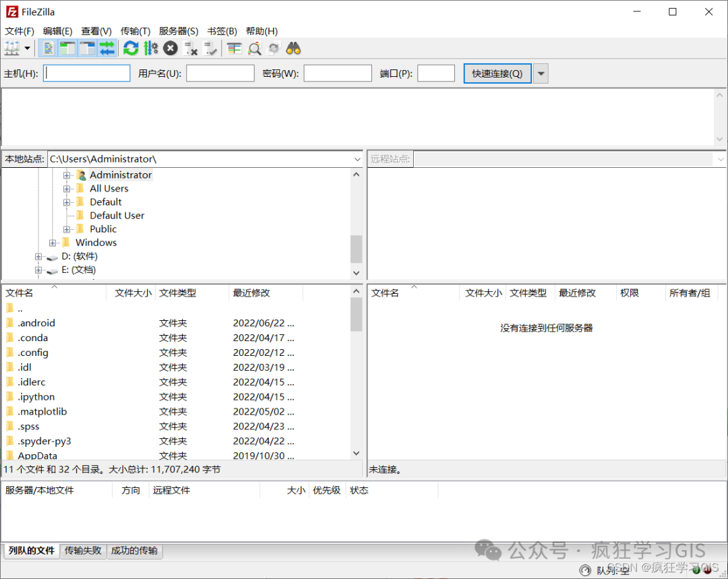The image size is (728, 579).
Task: Open the 传输(T) menu
Action: click(135, 31)
